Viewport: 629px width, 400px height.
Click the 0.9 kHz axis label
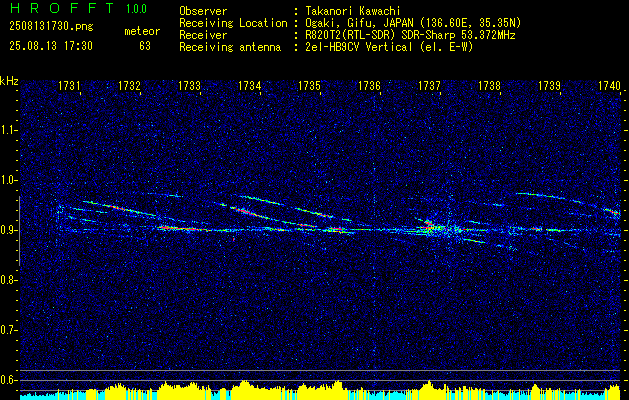click(x=8, y=230)
